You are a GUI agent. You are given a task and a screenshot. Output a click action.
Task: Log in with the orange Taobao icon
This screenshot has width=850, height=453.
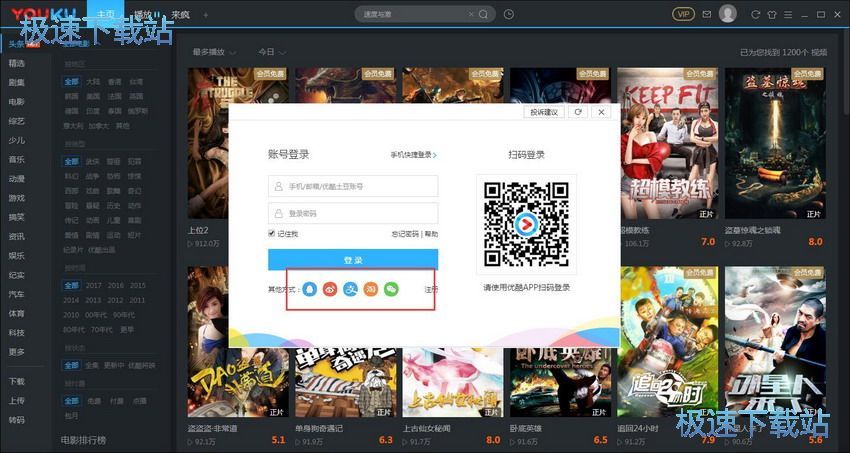371,290
